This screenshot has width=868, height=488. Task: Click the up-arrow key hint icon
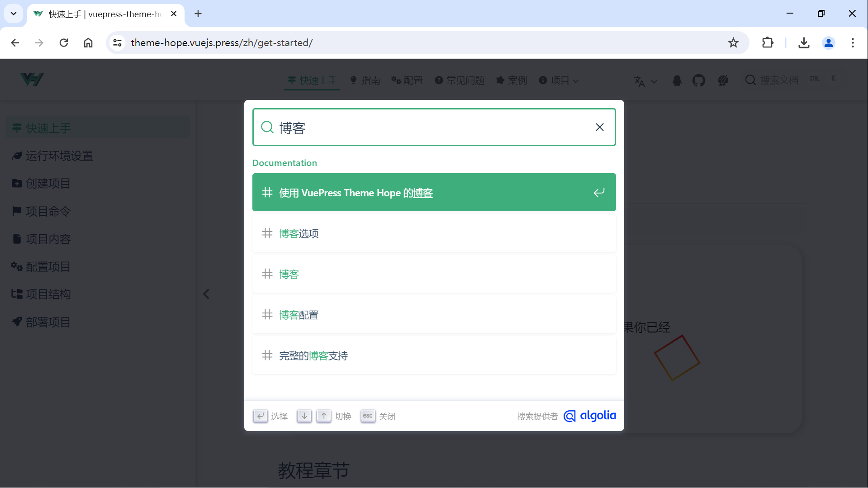(x=324, y=416)
